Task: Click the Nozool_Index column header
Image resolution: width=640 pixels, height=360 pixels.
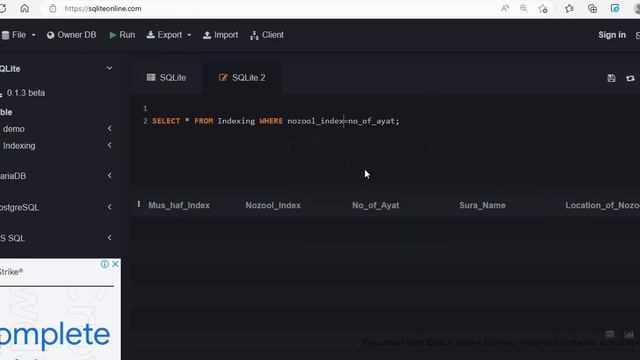Action: [273, 205]
